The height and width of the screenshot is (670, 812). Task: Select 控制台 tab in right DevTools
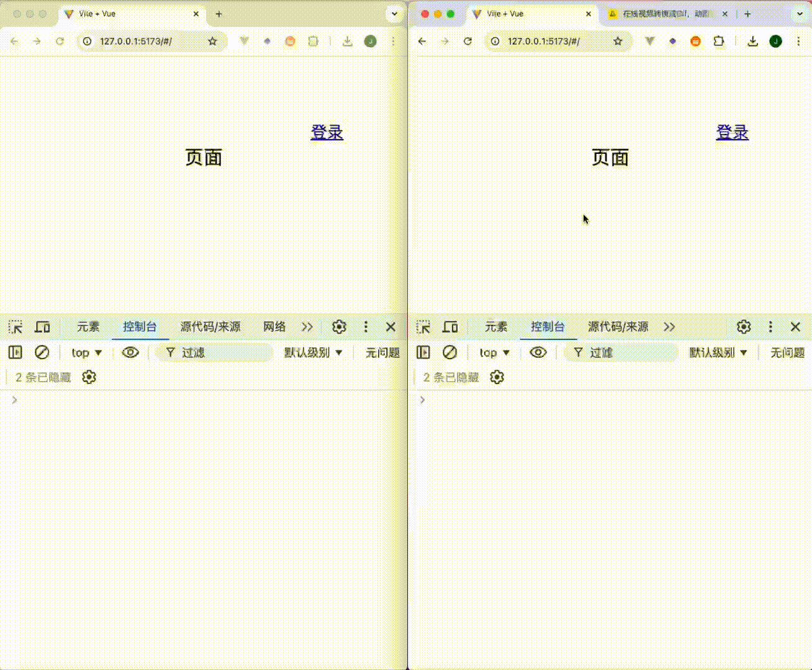pos(548,327)
